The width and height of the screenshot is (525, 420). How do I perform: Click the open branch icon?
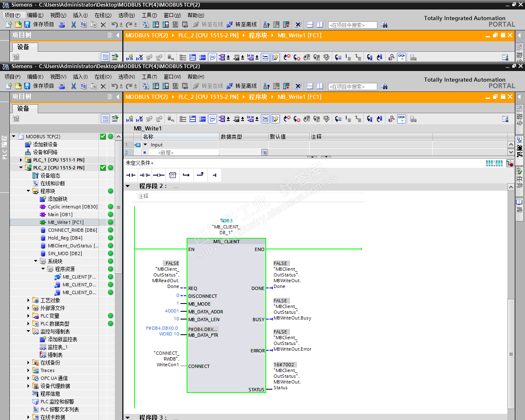(x=186, y=175)
